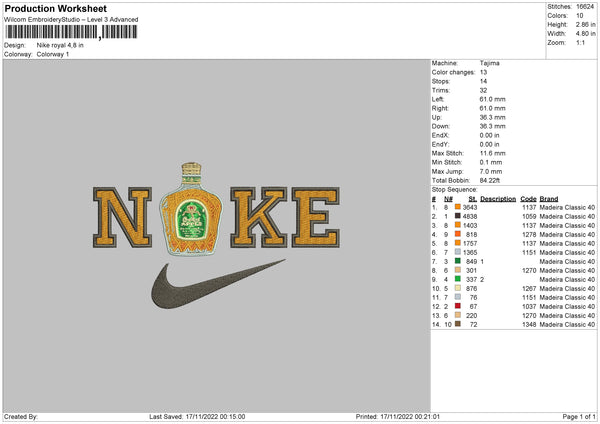Click the Zoom value 1:1
Image resolution: width=600 pixels, height=424 pixels.
[x=580, y=42]
